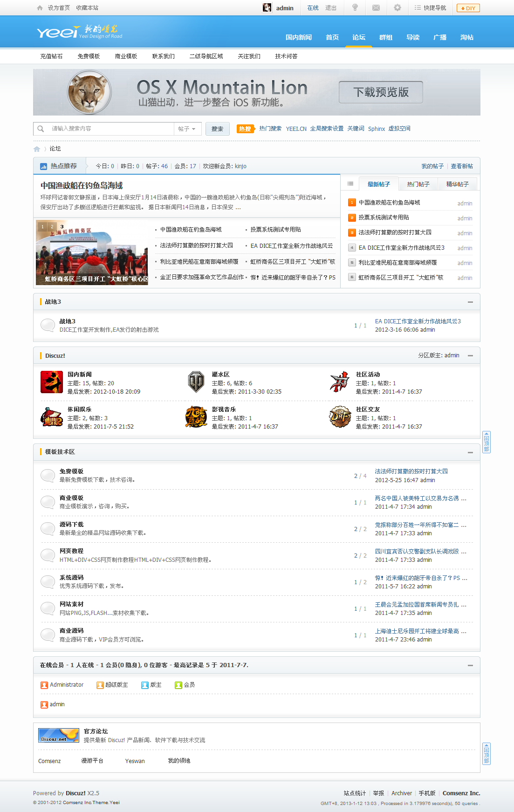
Task: Open the Comsenz friend link
Action: click(x=49, y=761)
